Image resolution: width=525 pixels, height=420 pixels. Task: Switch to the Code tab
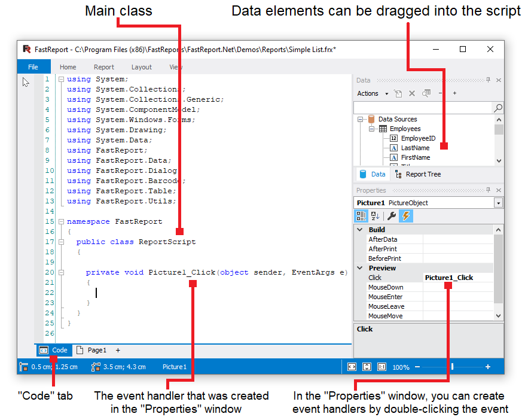pos(54,350)
